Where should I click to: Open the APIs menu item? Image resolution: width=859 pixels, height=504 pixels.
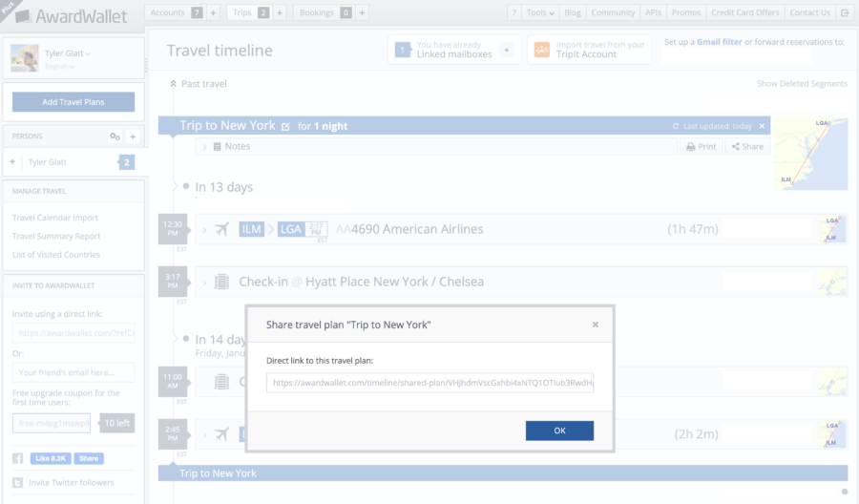[653, 12]
